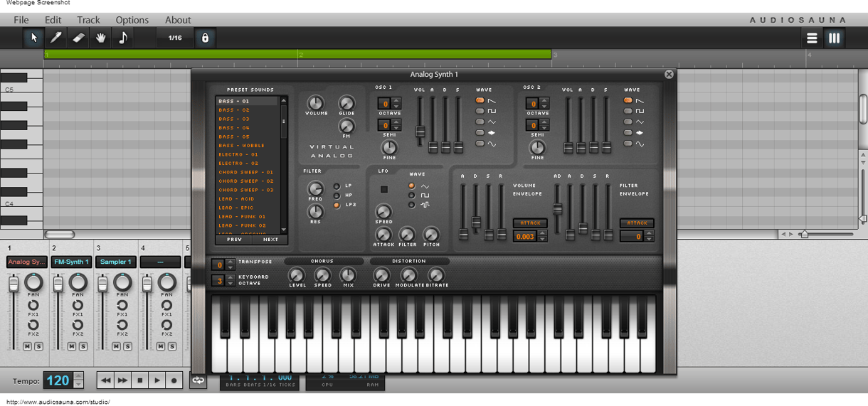Toggle the padlock snap lock icon
This screenshot has height=406, width=868.
(x=205, y=38)
